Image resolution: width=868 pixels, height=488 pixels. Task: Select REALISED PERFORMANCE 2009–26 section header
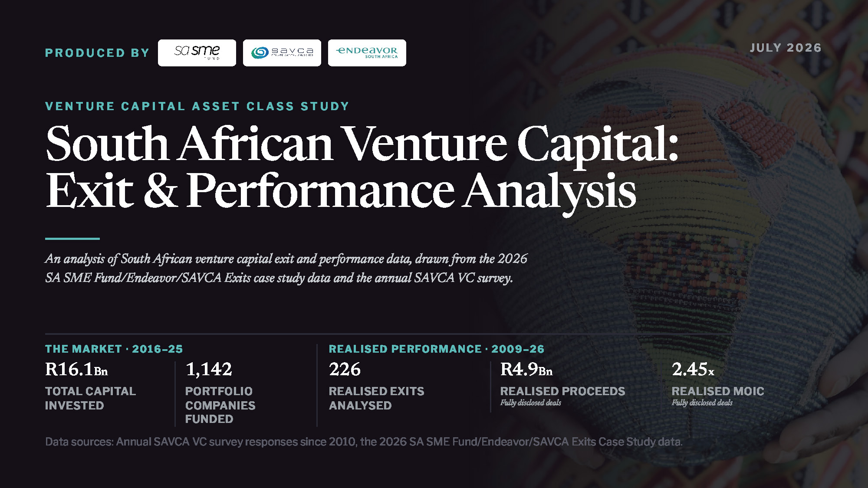coord(436,349)
